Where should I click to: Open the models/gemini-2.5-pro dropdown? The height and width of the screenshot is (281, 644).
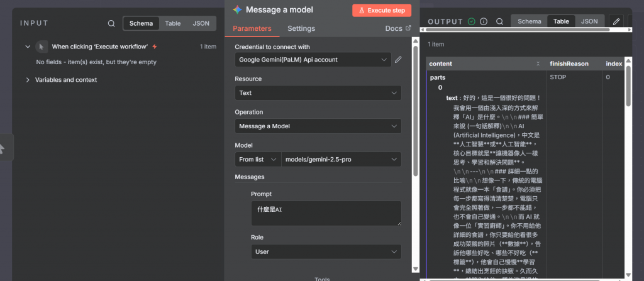click(x=341, y=160)
